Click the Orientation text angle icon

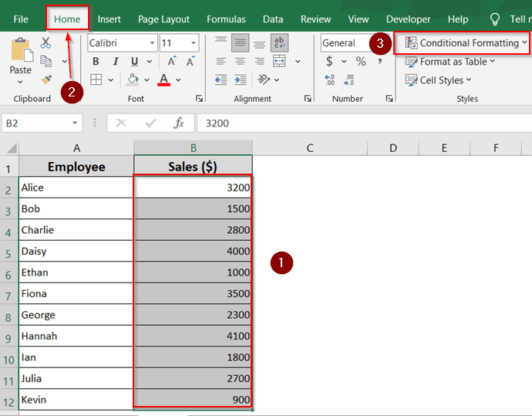tap(264, 79)
